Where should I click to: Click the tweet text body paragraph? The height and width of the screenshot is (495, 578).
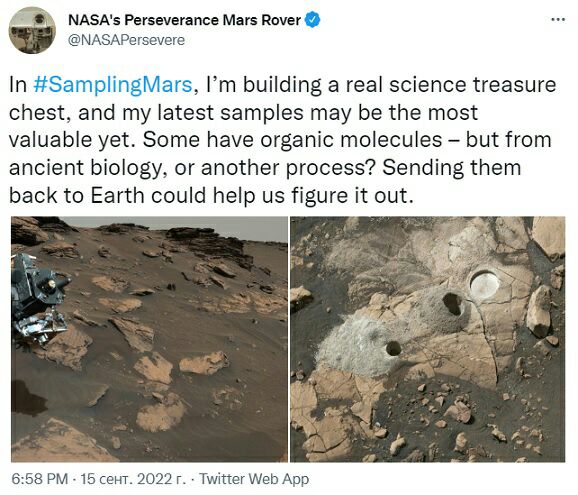pyautogui.click(x=282, y=140)
